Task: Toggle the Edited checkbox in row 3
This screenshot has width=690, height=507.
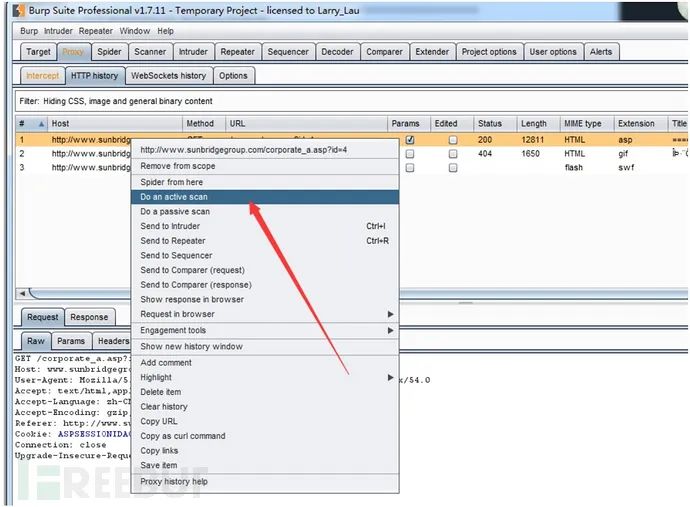Action: pos(453,168)
